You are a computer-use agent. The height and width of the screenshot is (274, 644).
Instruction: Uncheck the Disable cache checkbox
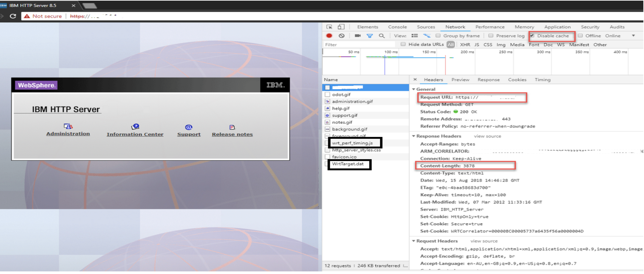tap(532, 35)
